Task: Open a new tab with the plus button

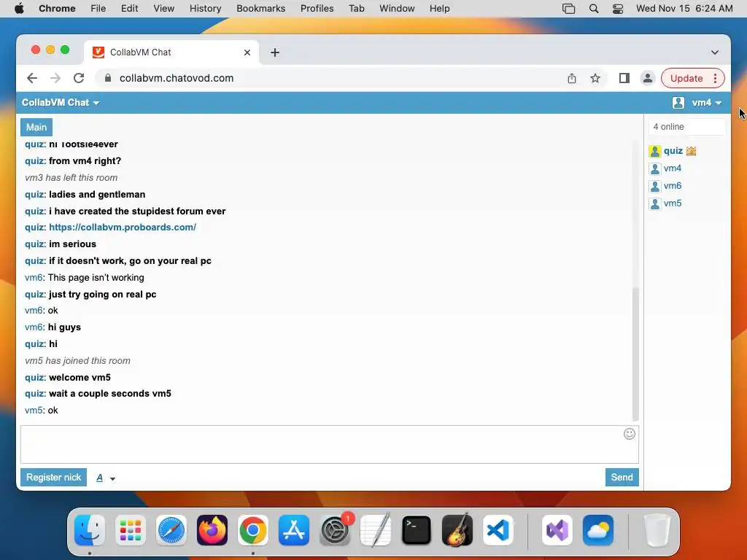Action: click(x=275, y=52)
